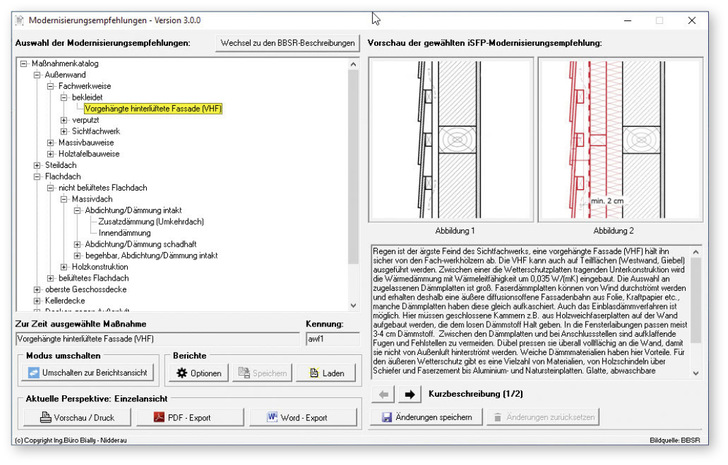Click Wechsel zu den BBSR-Beschreibungen
This screenshot has width=728, height=465.
pyautogui.click(x=288, y=43)
